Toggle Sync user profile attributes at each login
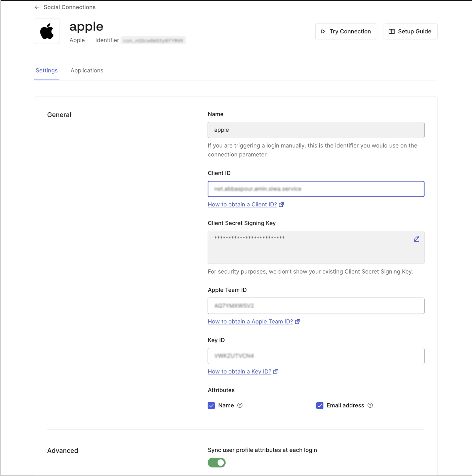Viewport: 472px width, 476px height. (217, 463)
